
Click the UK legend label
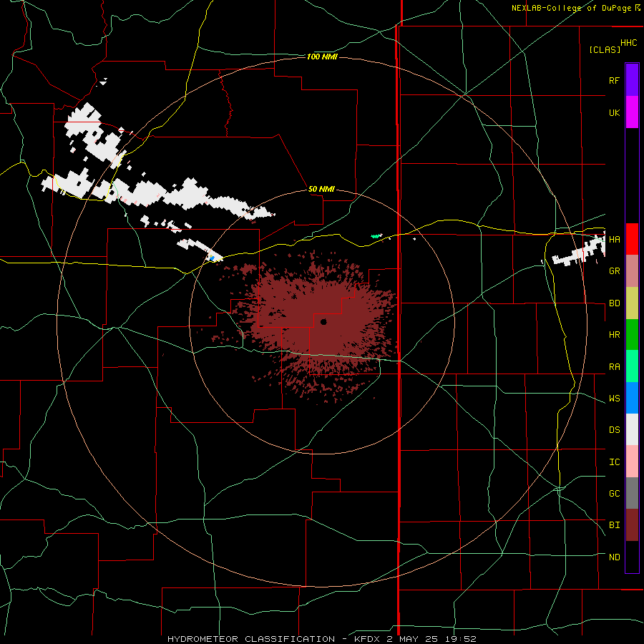click(614, 112)
